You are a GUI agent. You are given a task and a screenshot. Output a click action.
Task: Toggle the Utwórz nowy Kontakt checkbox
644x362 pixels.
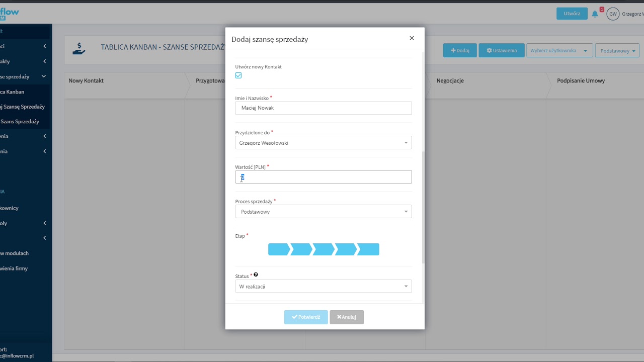pyautogui.click(x=238, y=75)
